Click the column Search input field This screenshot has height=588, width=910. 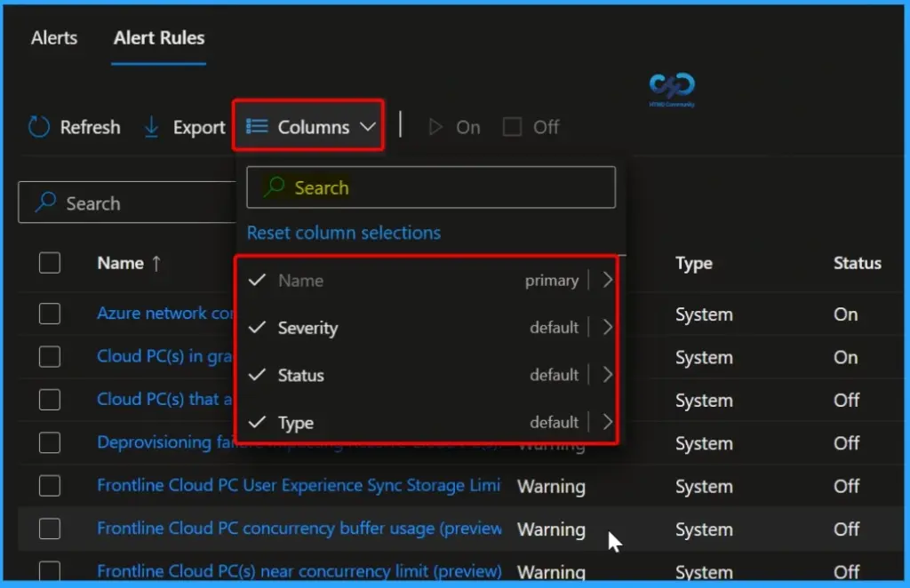click(x=431, y=187)
